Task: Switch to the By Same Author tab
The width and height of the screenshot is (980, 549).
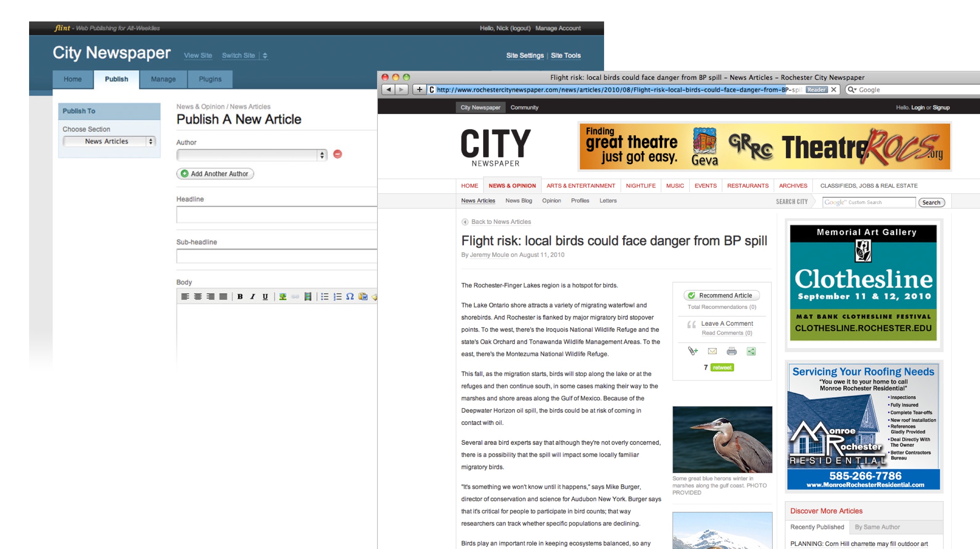Action: [x=877, y=527]
